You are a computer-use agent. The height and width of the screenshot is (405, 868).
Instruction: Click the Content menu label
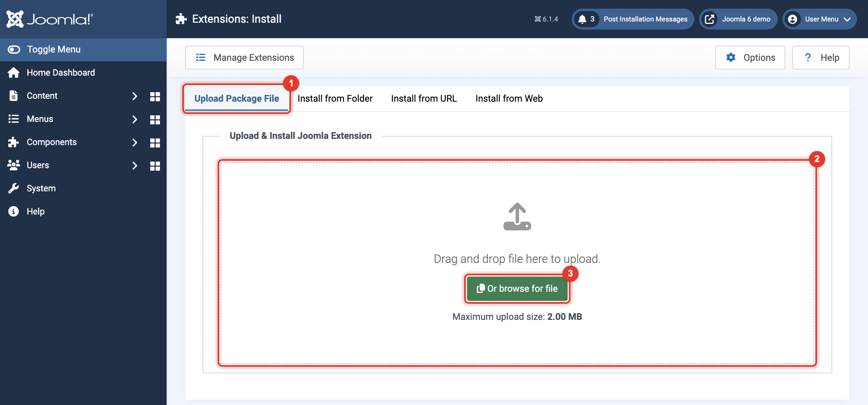tap(42, 96)
